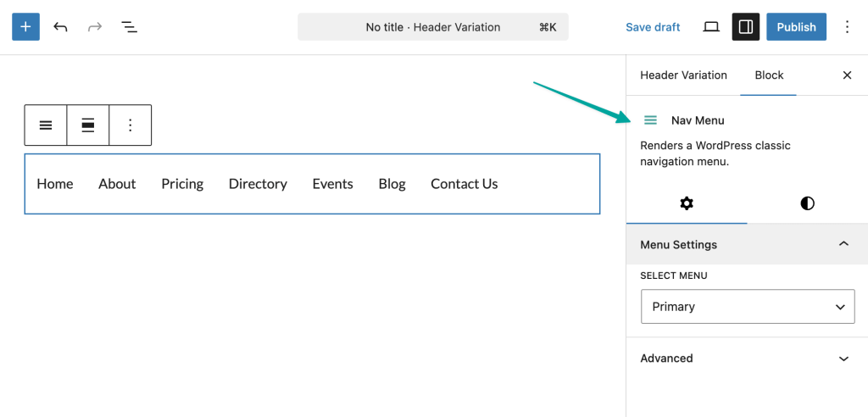
Task: Close the settings sidebar
Action: [847, 75]
